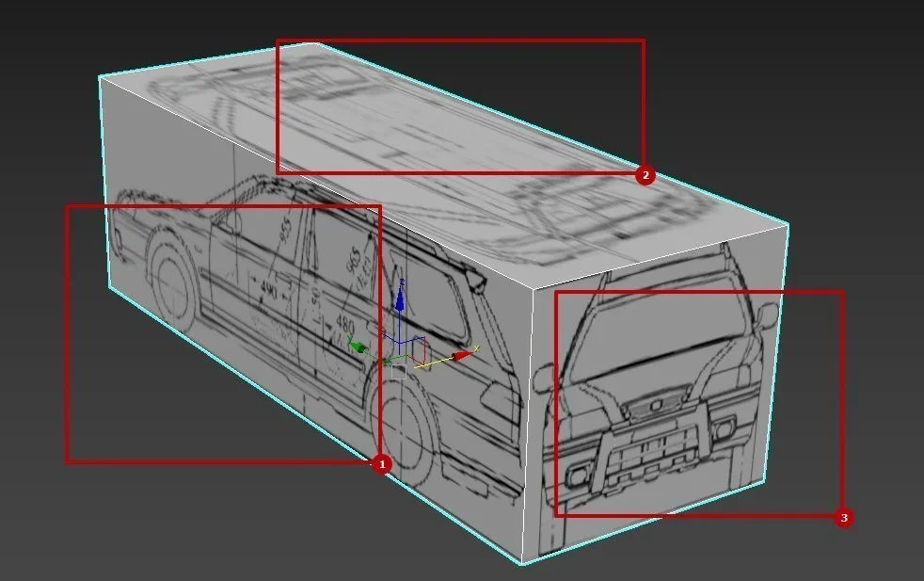Viewport: 924px width, 581px height.
Task: Click the red numbered marker 3
Action: (x=843, y=518)
